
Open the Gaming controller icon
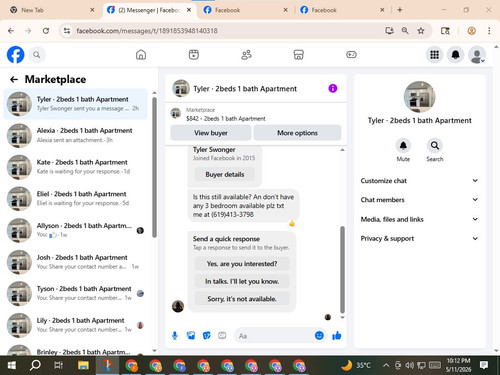[351, 55]
